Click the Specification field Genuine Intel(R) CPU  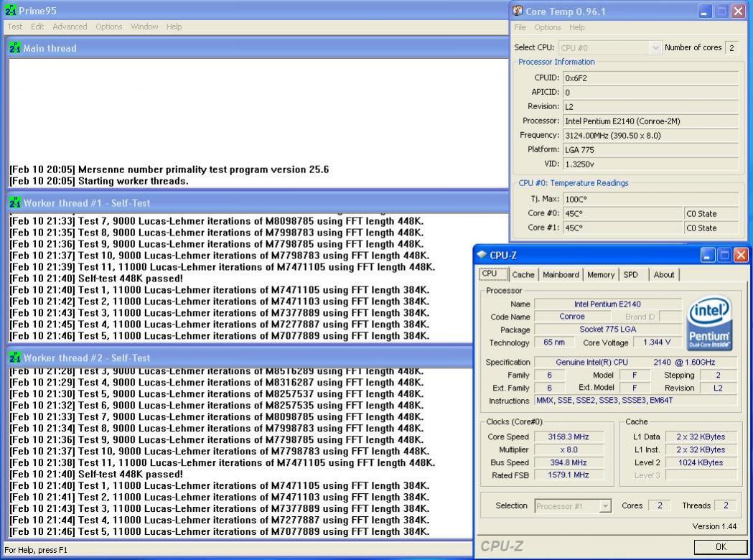(x=635, y=362)
